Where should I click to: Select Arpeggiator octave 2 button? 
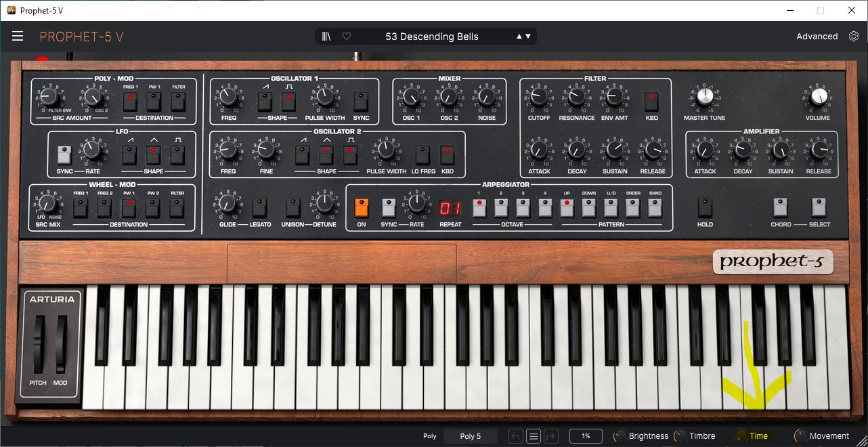tap(501, 207)
